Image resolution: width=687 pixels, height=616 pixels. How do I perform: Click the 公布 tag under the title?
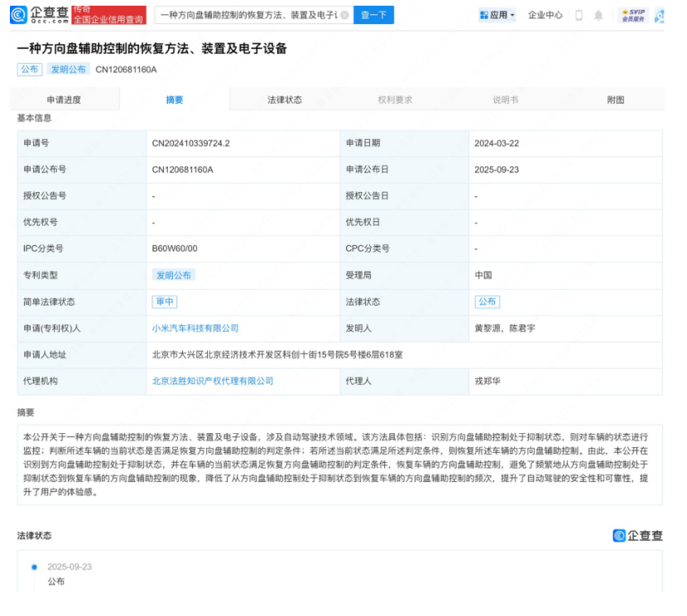tap(30, 70)
